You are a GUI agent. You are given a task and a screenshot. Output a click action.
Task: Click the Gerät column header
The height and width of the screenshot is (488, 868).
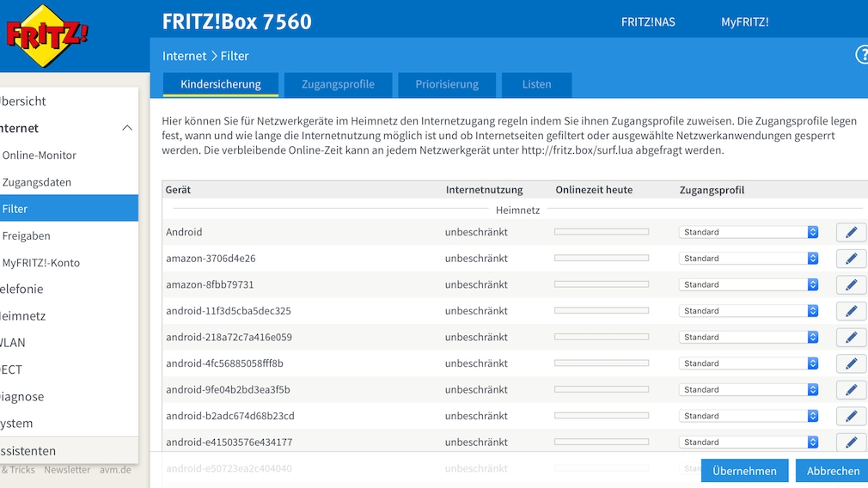click(178, 190)
